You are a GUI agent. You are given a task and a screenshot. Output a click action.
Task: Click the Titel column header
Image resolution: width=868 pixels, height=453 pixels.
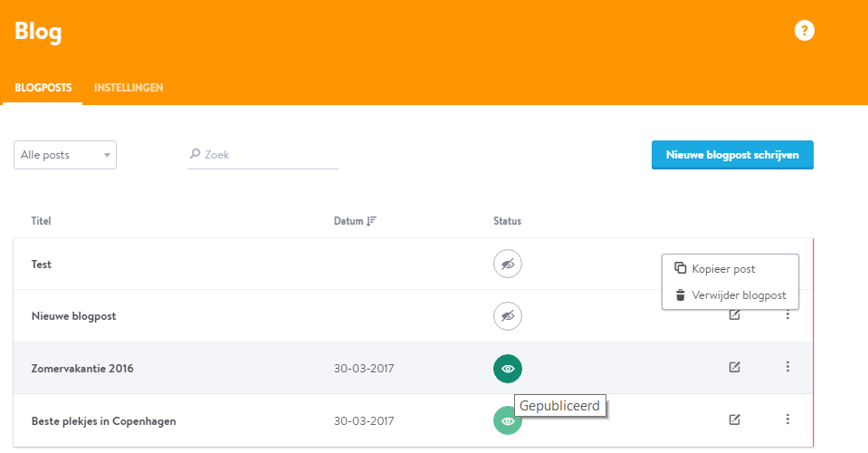pyautogui.click(x=41, y=221)
